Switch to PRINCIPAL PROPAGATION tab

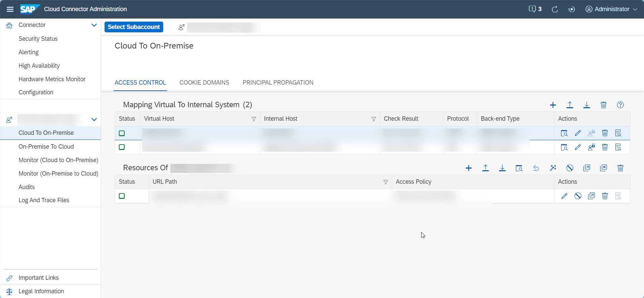click(278, 83)
